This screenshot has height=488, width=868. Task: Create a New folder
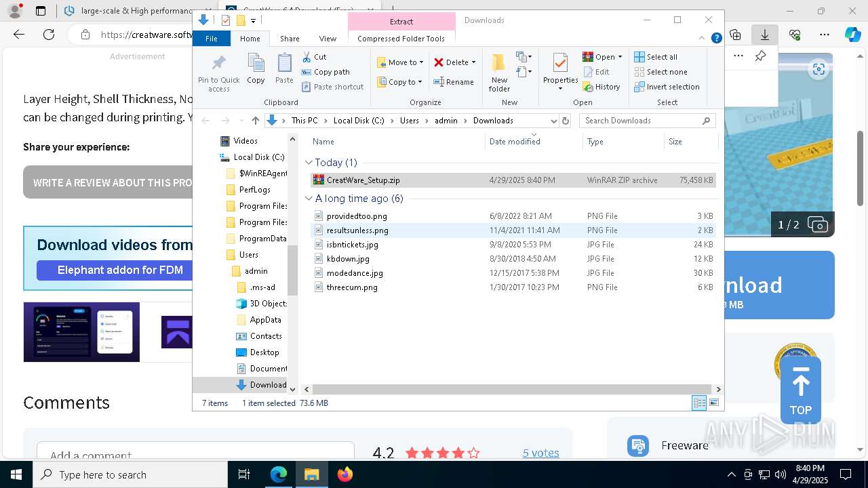pyautogui.click(x=499, y=73)
